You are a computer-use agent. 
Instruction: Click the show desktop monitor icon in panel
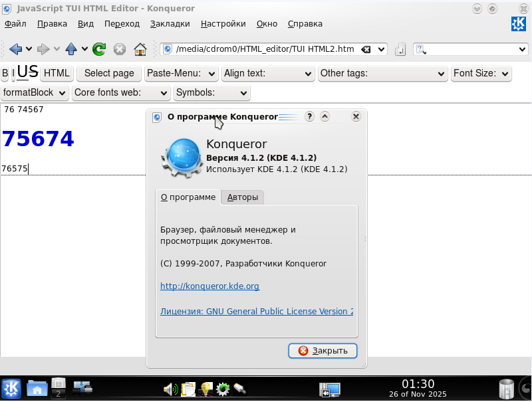pos(330,389)
